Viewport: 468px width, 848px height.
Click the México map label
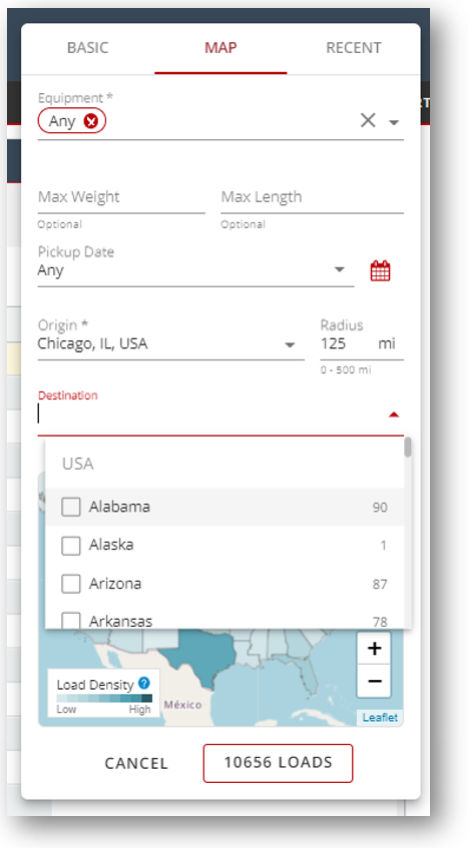click(183, 705)
